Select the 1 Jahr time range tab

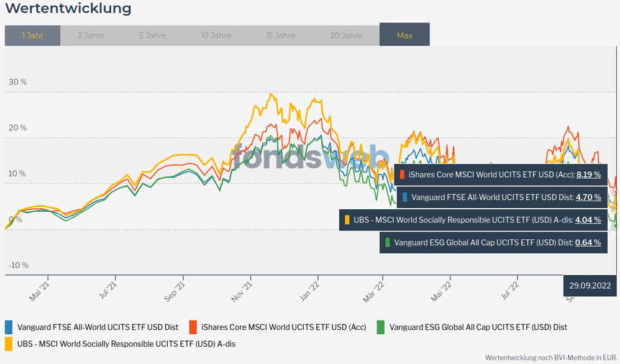[x=32, y=35]
